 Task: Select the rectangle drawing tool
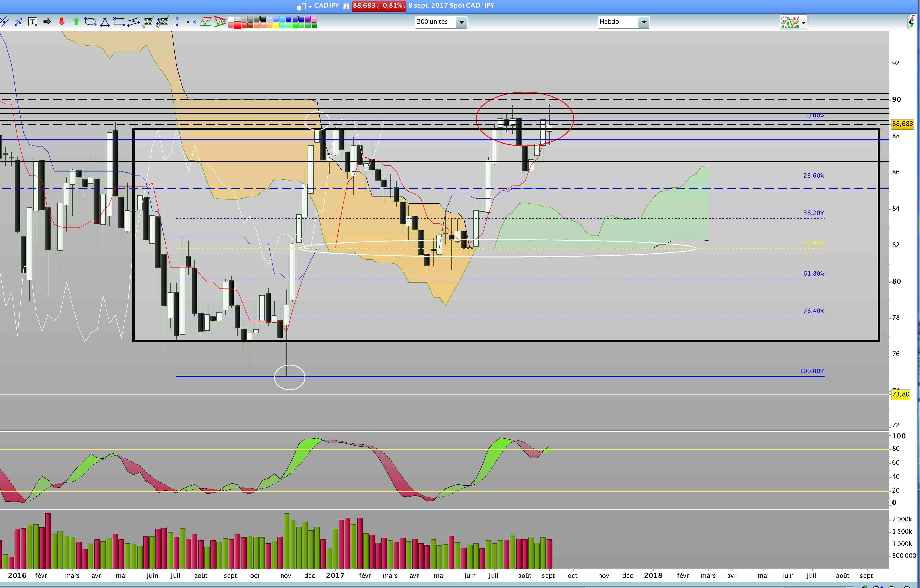pos(119,22)
